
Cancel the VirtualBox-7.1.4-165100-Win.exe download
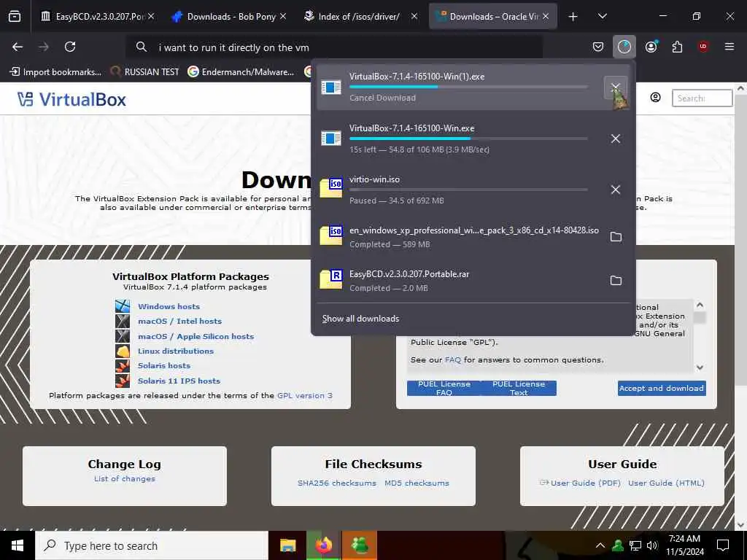click(616, 139)
